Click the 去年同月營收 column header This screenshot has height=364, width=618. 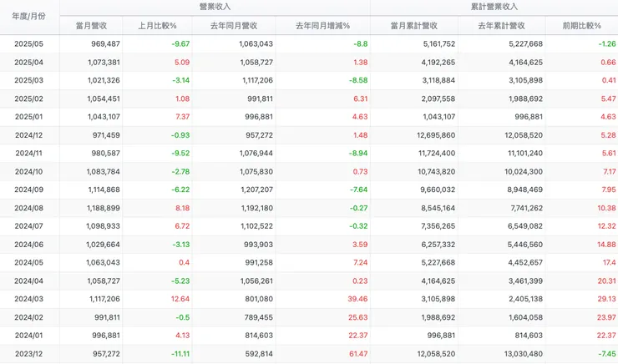pyautogui.click(x=234, y=26)
